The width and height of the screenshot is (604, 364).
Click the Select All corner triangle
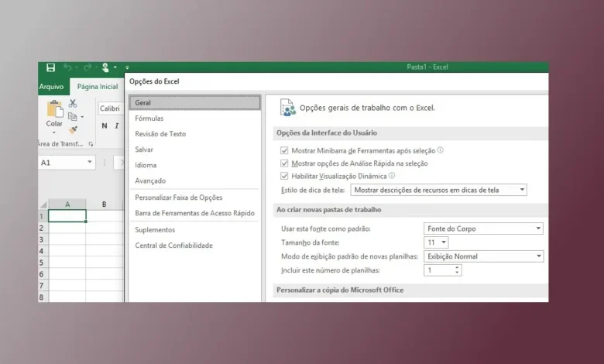pyautogui.click(x=43, y=204)
